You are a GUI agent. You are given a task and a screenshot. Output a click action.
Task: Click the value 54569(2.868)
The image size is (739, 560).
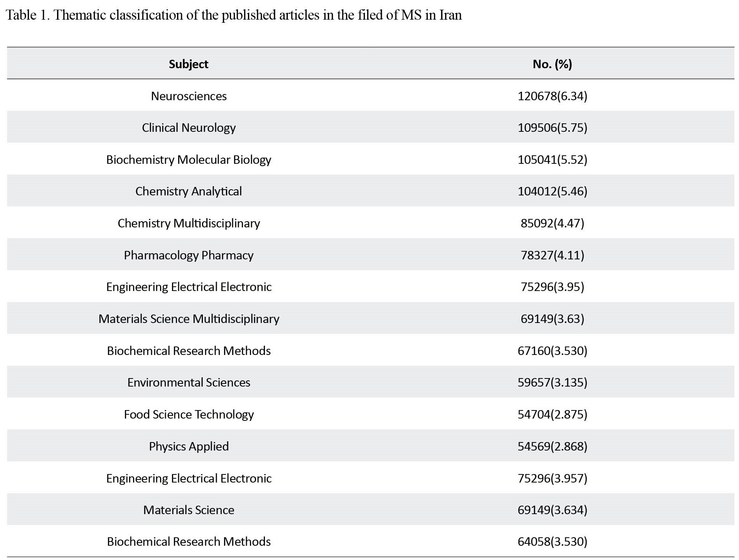pos(552,446)
